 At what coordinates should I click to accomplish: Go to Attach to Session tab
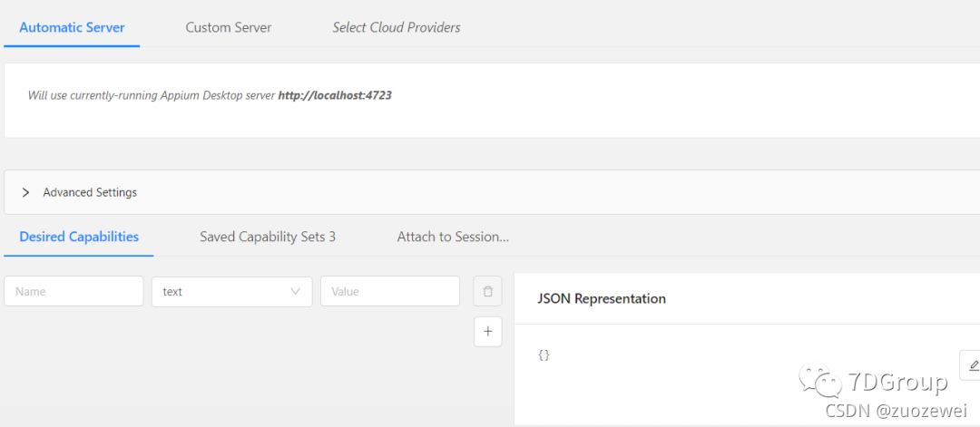(x=453, y=237)
